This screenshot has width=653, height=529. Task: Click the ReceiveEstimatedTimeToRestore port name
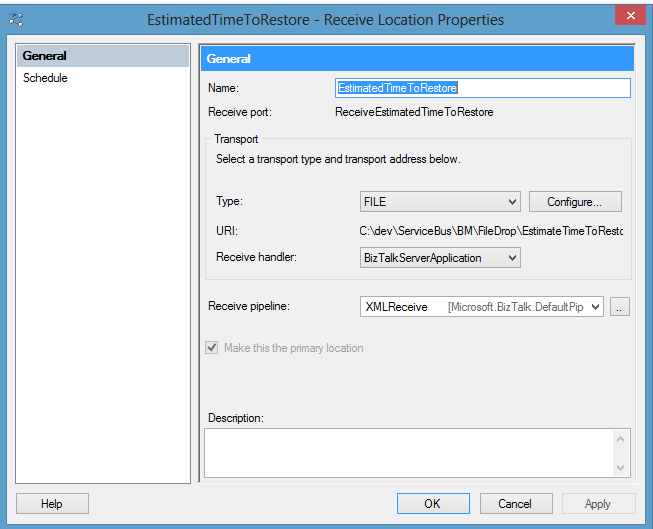point(414,112)
